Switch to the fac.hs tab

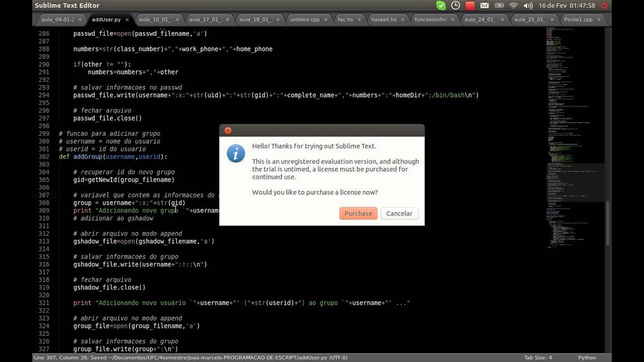coord(345,20)
